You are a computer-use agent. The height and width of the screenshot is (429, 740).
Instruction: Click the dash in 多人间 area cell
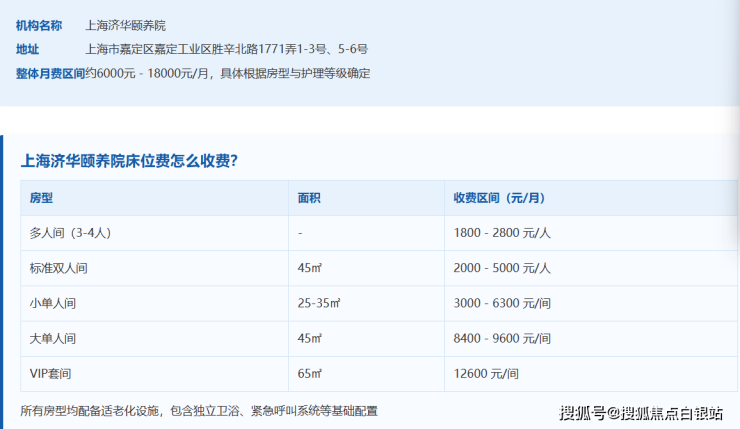pos(300,233)
